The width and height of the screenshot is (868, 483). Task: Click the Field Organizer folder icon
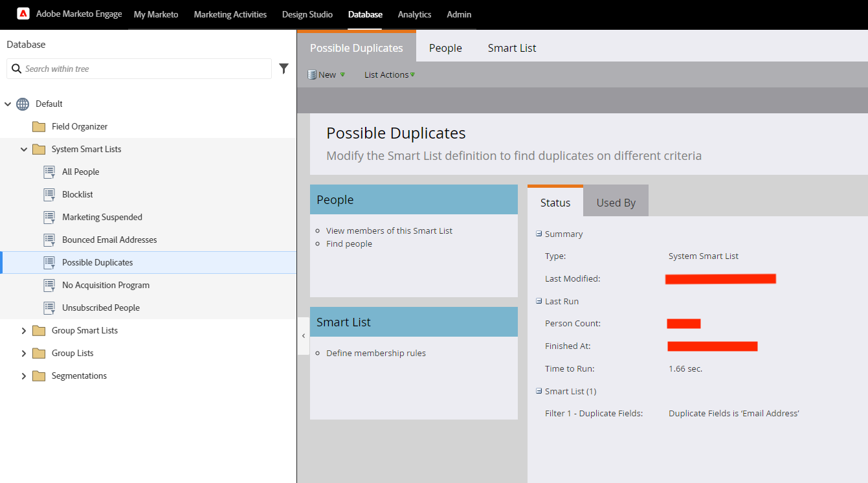39,126
